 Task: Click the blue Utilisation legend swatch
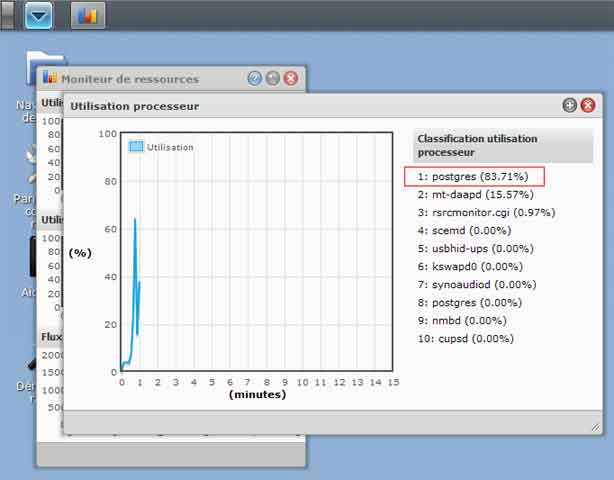[135, 147]
